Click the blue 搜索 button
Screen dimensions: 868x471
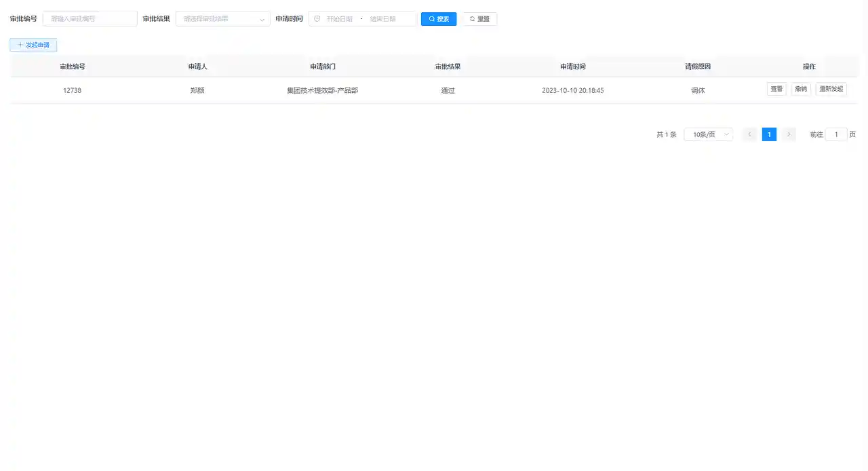439,19
